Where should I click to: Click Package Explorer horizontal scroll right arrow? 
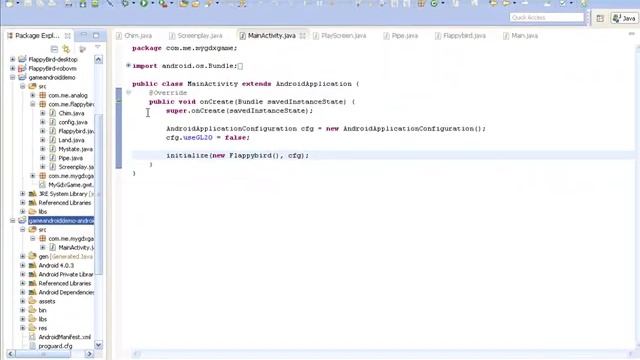click(90, 354)
